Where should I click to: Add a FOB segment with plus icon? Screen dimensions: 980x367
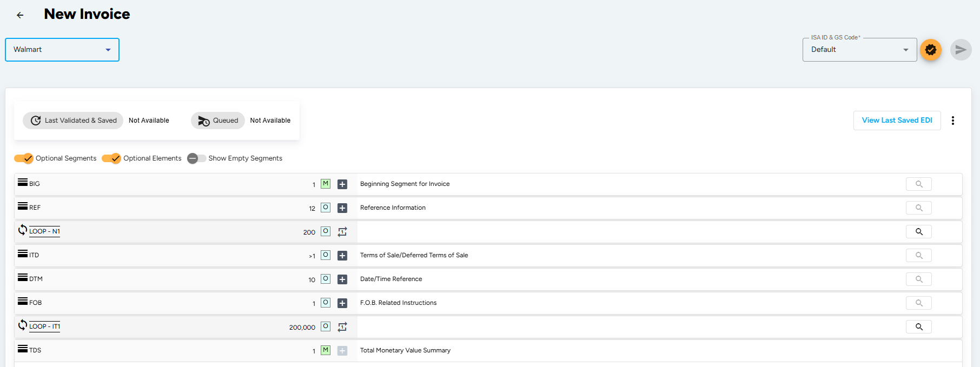point(342,303)
